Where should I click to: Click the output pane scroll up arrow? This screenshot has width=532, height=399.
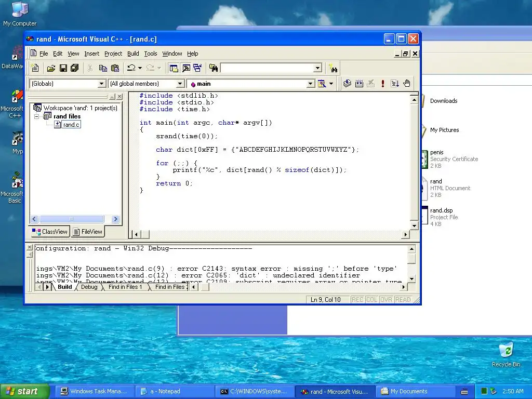(411, 249)
